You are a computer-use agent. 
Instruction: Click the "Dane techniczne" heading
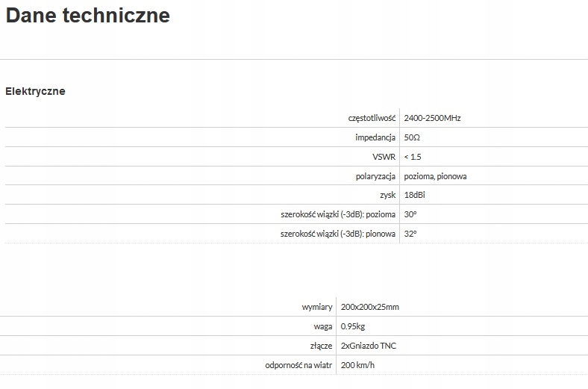(88, 16)
